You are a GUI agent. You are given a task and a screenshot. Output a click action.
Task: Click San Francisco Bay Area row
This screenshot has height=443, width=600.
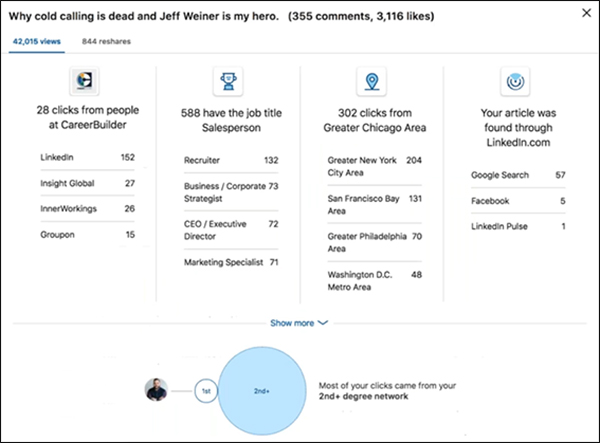tap(375, 205)
